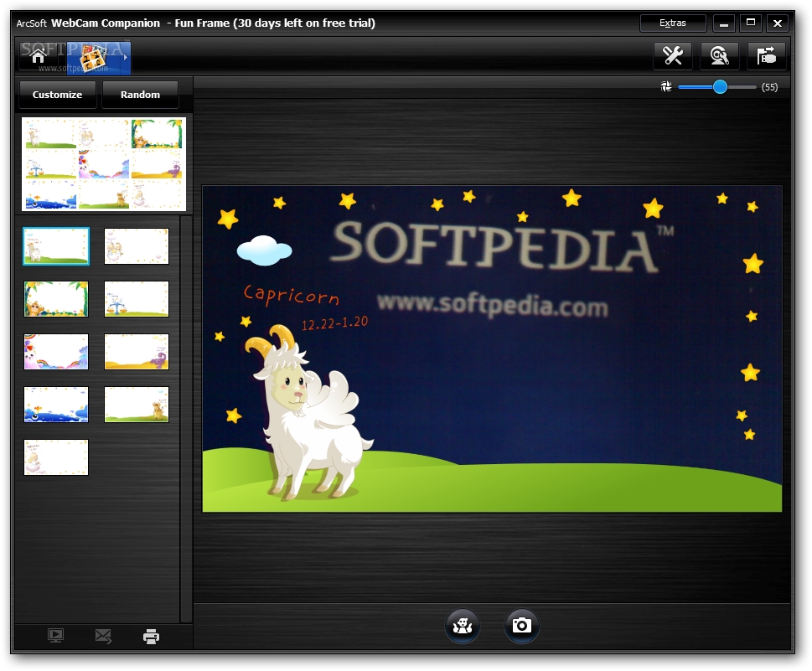
Task: Click the Customize button
Action: 58,95
